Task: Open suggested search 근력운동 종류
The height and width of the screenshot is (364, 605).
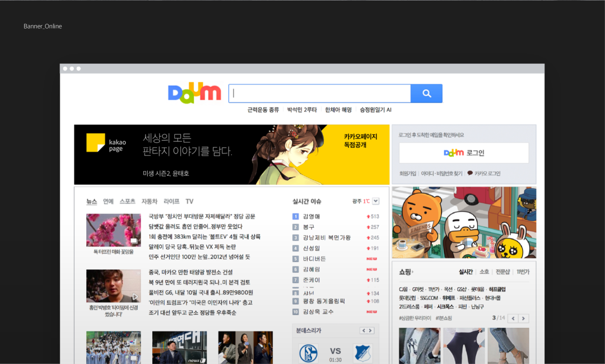Action: [263, 110]
